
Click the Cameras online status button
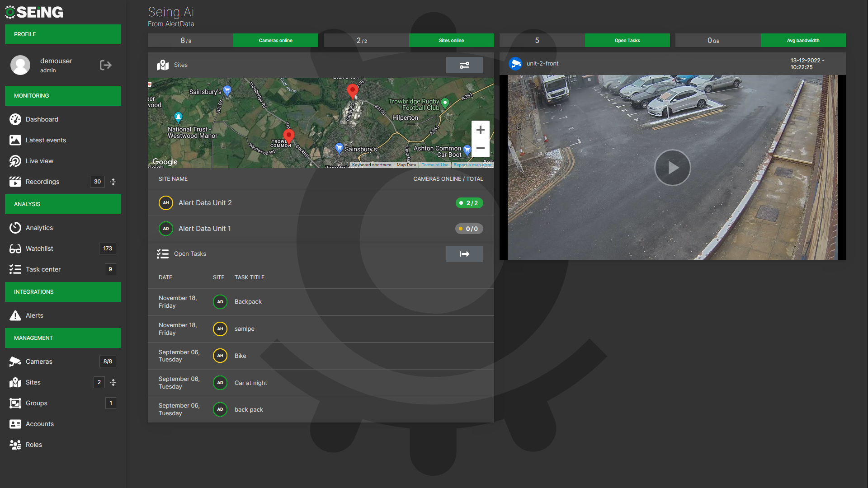point(275,40)
